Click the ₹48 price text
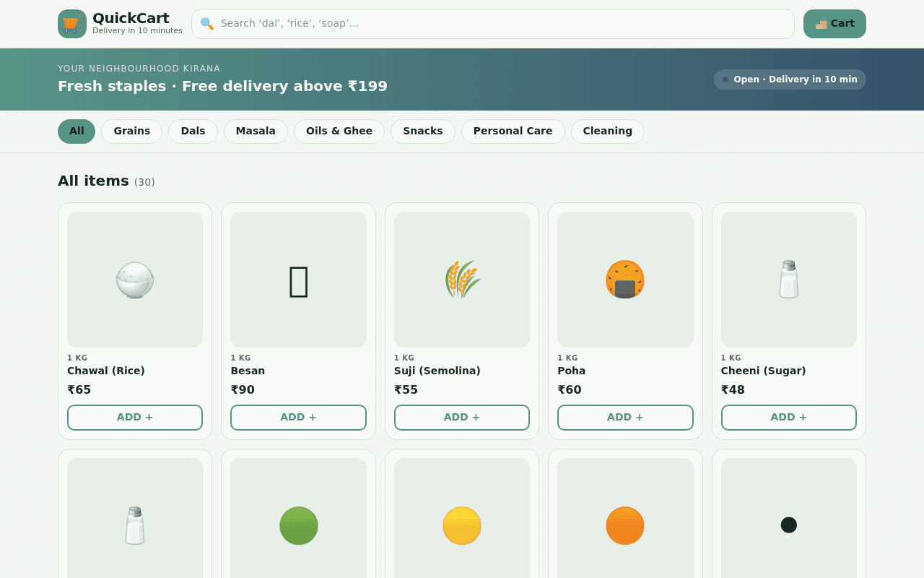This screenshot has height=578, width=924. 733,390
